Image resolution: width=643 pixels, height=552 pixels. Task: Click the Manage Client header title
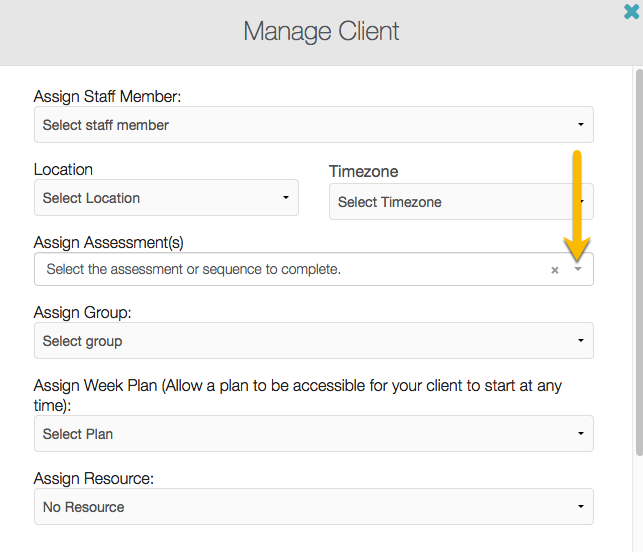tap(321, 32)
